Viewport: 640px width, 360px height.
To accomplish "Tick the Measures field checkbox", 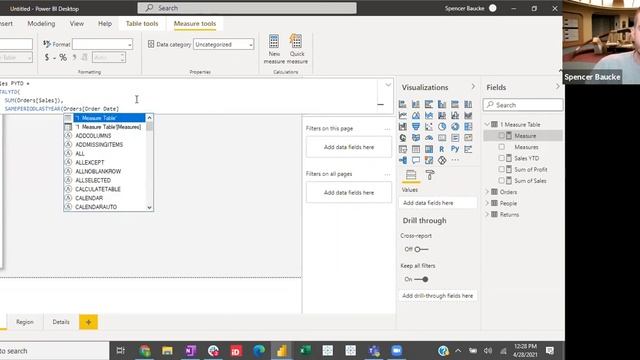I will 502,147.
